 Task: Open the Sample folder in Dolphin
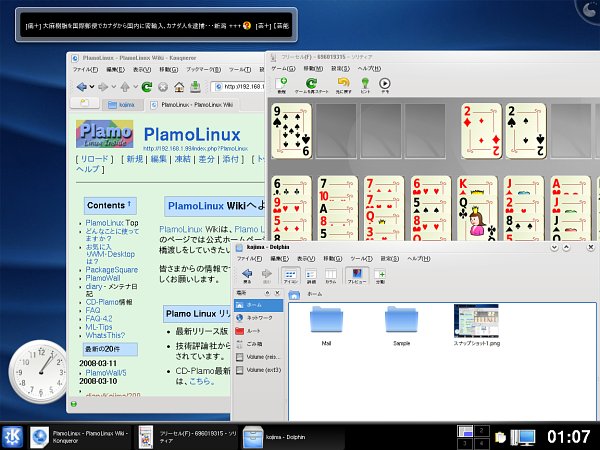click(401, 325)
